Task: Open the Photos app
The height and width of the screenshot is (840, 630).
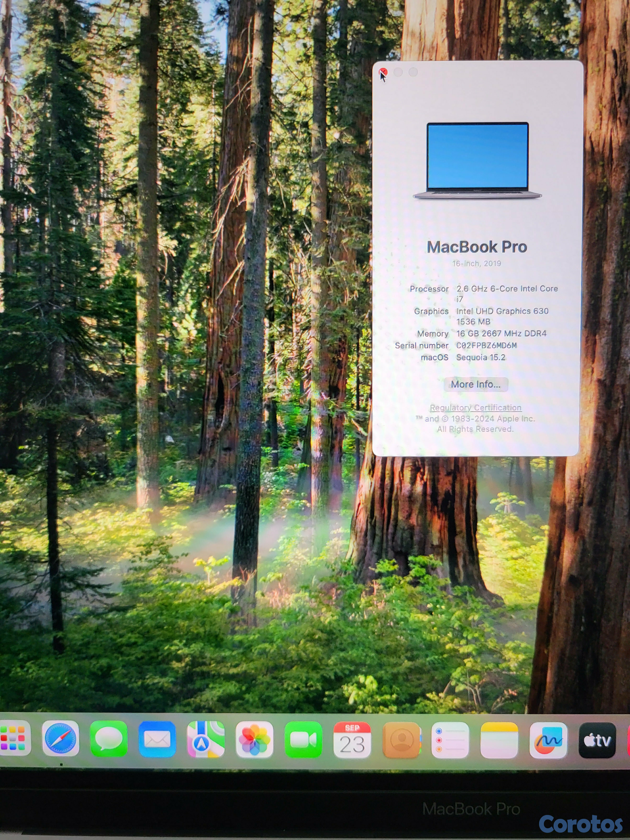Action: tap(254, 739)
